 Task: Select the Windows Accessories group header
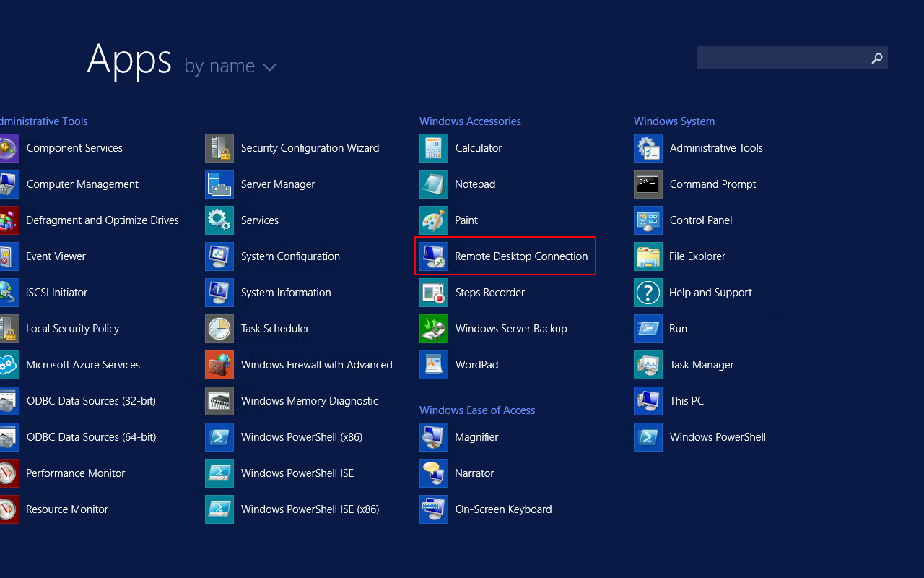(x=470, y=121)
